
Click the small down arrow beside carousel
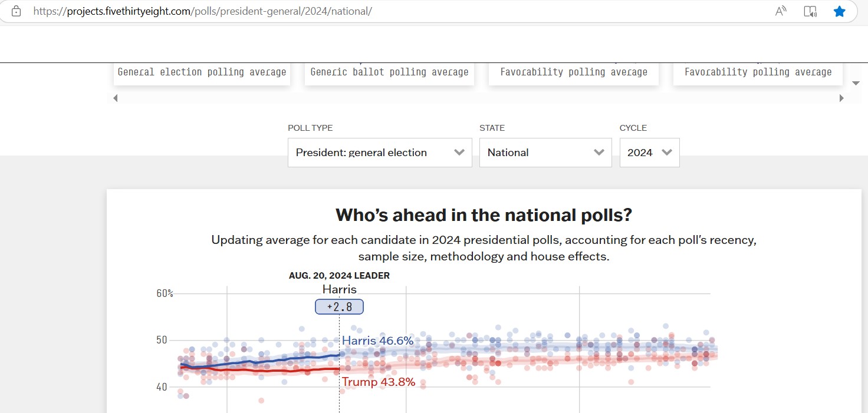(x=856, y=83)
